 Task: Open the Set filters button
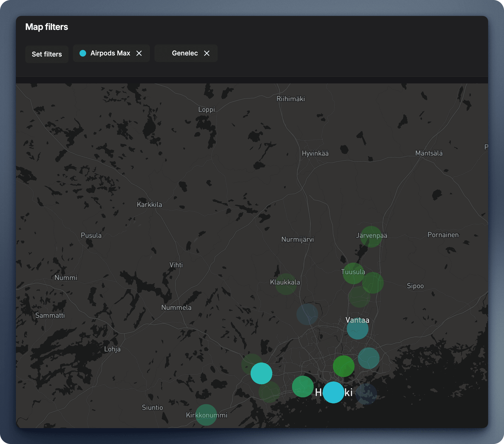pos(47,54)
